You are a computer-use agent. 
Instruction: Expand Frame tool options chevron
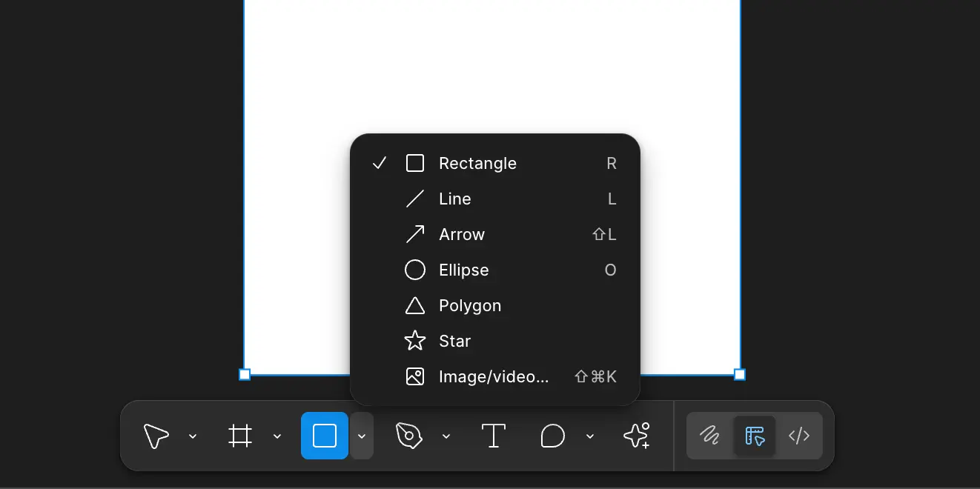[x=277, y=436]
